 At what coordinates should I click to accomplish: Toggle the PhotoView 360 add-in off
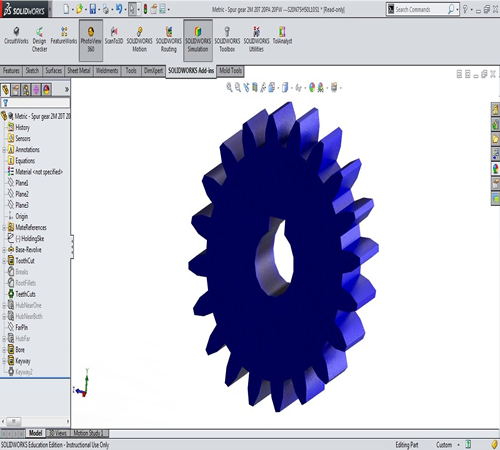click(x=91, y=40)
